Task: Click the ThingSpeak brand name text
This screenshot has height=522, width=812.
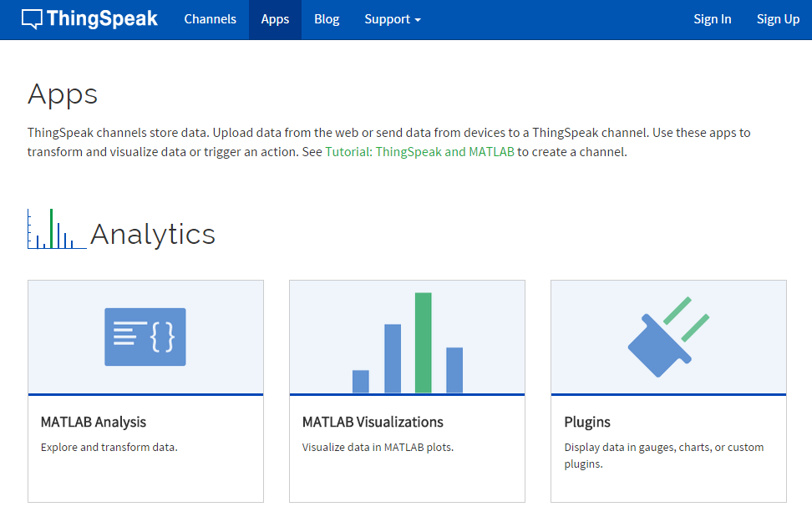Action: tap(102, 19)
